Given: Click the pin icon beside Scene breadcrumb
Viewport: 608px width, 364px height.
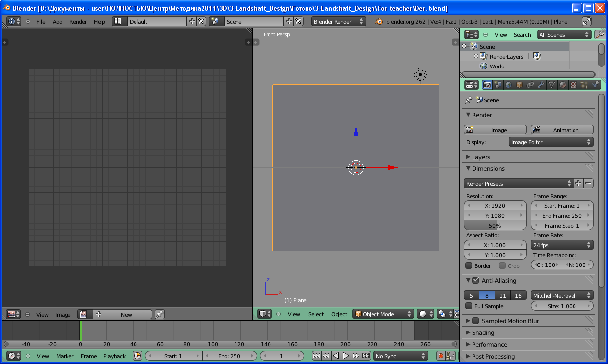Looking at the screenshot, I should (468, 100).
